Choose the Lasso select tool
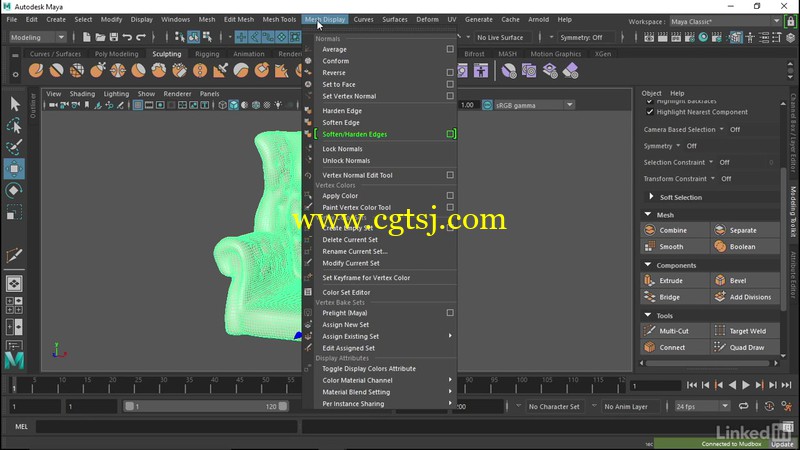The image size is (800, 450). point(14,126)
